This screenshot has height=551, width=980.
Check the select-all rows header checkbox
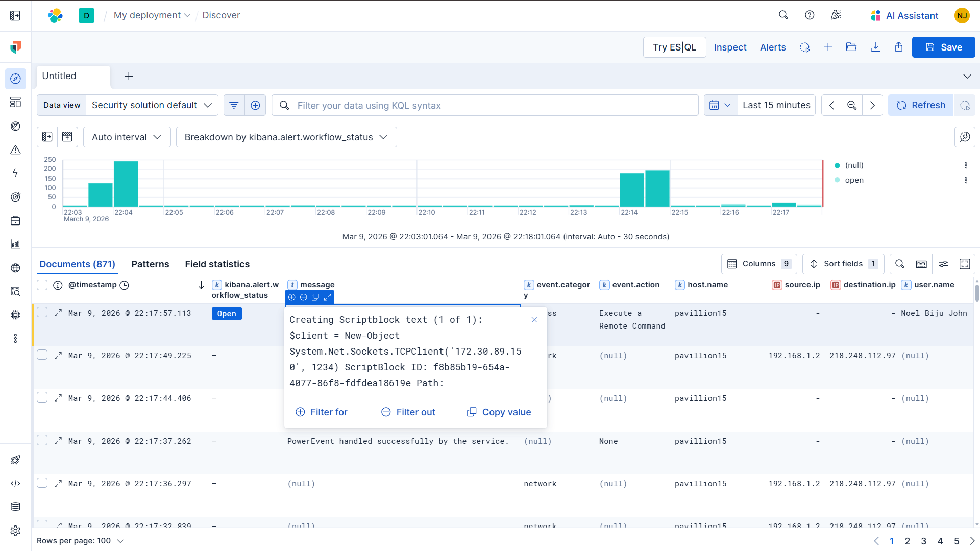click(42, 285)
